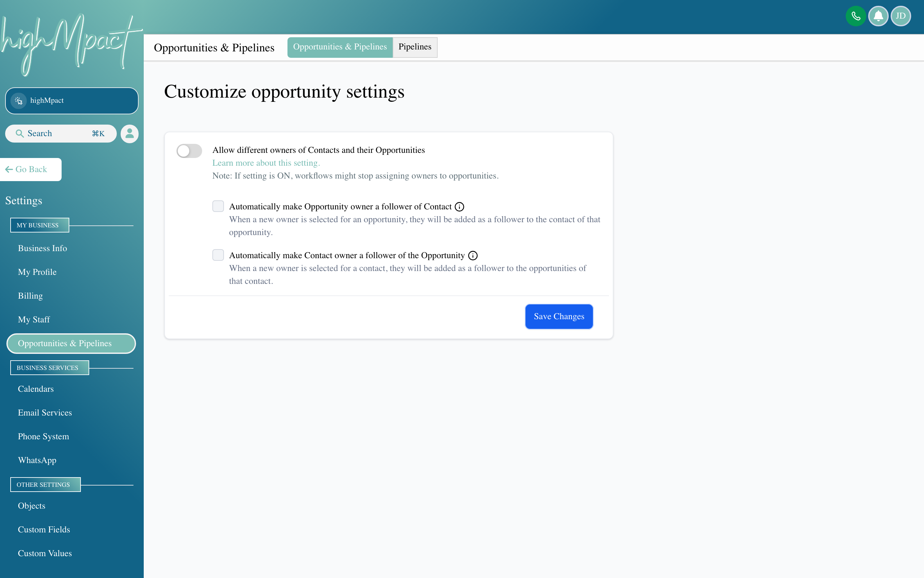
Task: Switch to the Pipelines tab
Action: (x=415, y=47)
